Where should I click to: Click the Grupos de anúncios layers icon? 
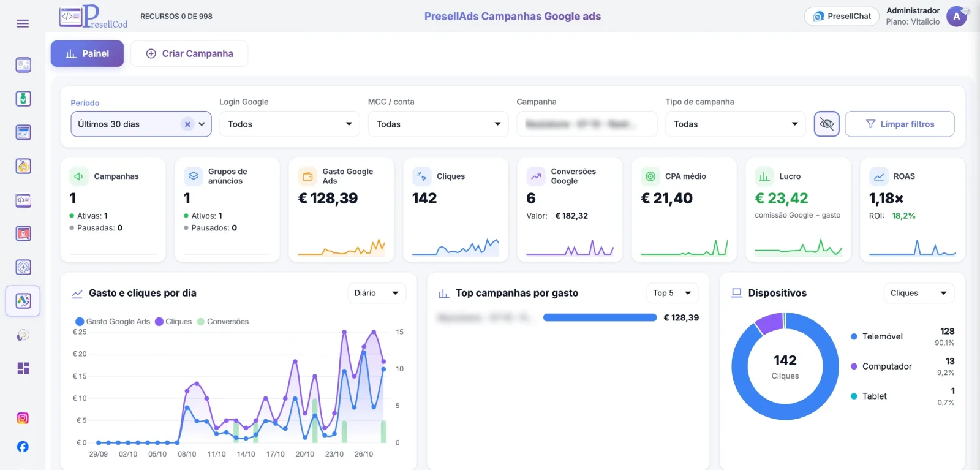click(x=193, y=176)
